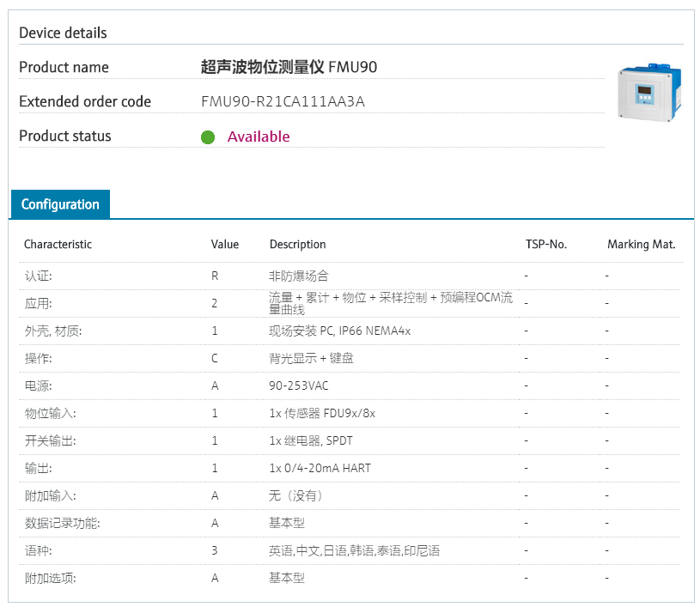700x607 pixels.
Task: Click the 开关输出: row label
Action: click(51, 441)
